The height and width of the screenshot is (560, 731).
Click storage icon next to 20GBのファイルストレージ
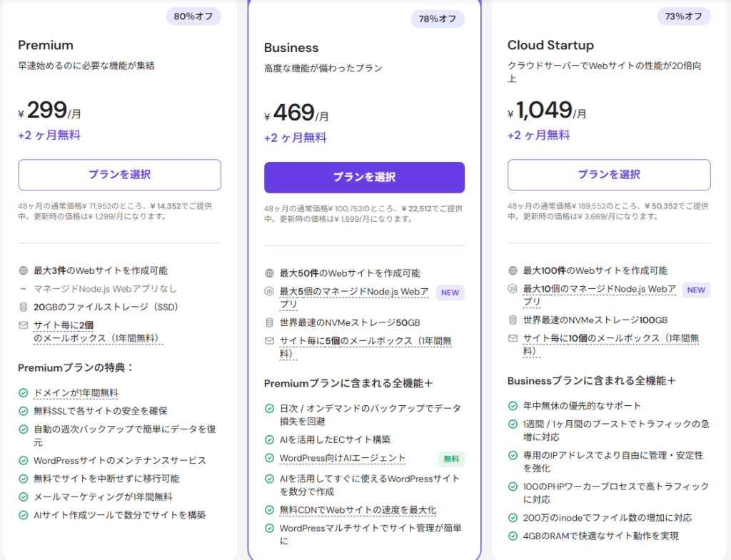[x=24, y=307]
